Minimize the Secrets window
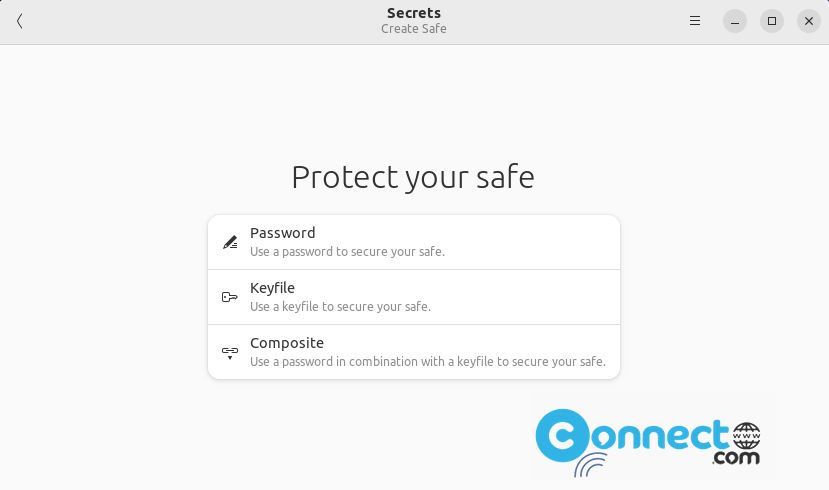Image resolution: width=829 pixels, height=490 pixels. 735,21
